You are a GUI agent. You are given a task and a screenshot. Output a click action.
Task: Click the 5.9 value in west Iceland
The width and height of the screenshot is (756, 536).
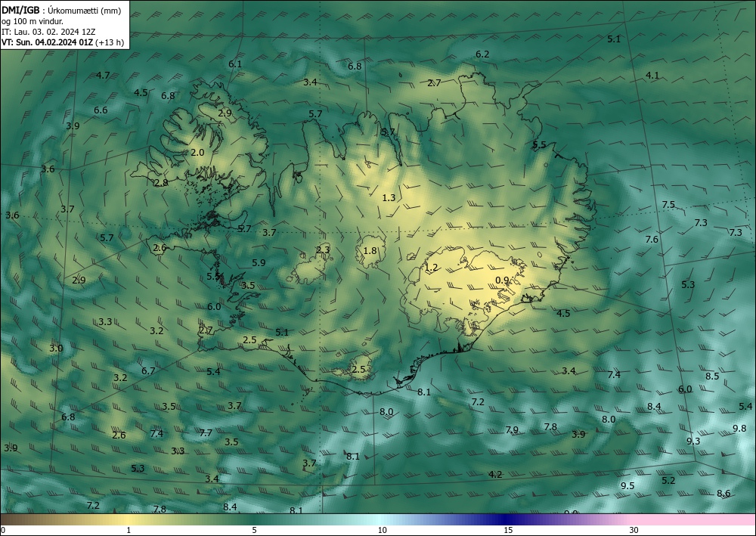point(259,262)
